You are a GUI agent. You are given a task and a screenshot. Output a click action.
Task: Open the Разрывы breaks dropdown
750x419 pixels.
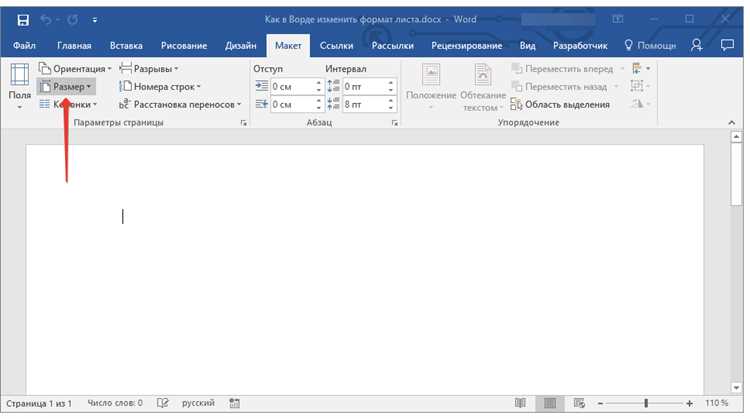(x=149, y=69)
